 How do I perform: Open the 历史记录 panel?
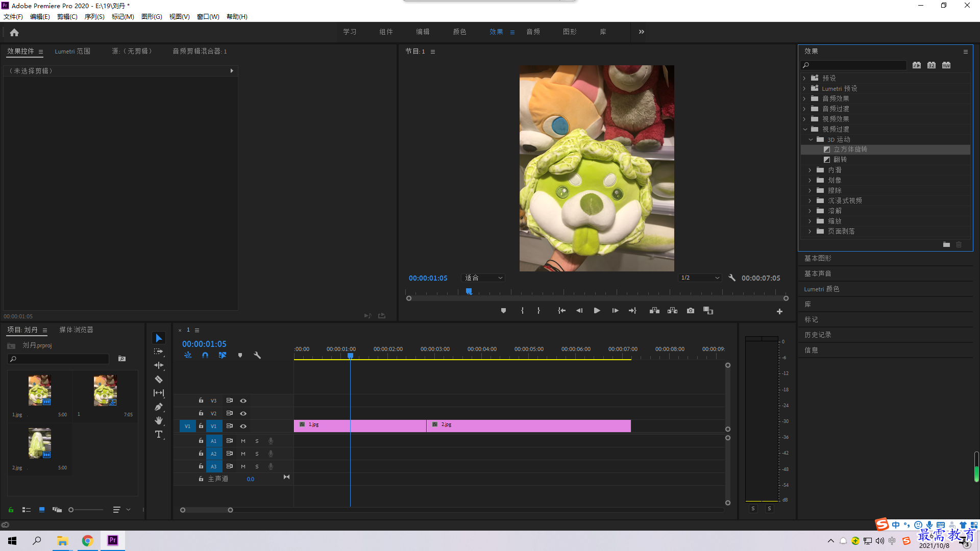[818, 335]
